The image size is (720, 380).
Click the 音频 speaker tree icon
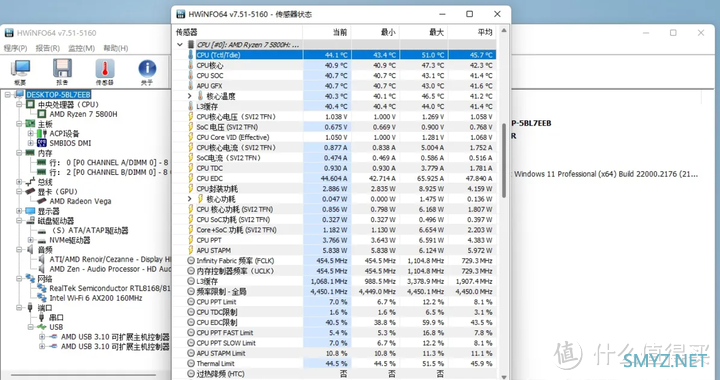30,250
